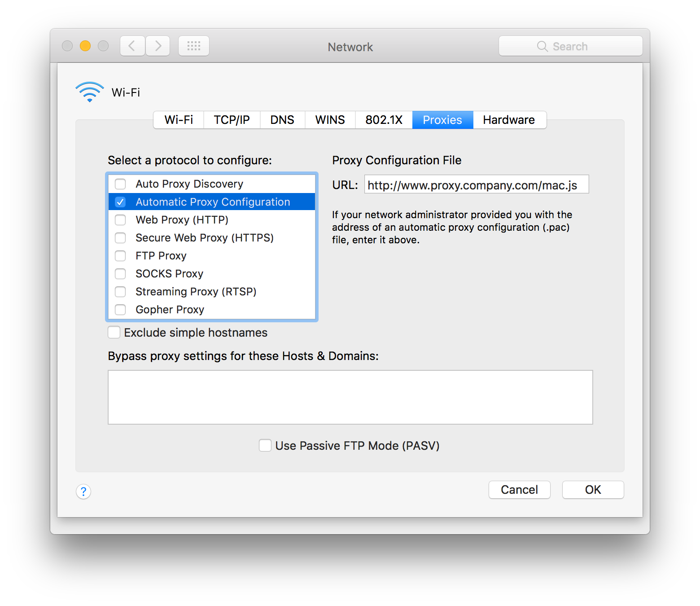Enable Streaming Proxy (RTSP) checkbox
This screenshot has width=700, height=606.
point(120,292)
